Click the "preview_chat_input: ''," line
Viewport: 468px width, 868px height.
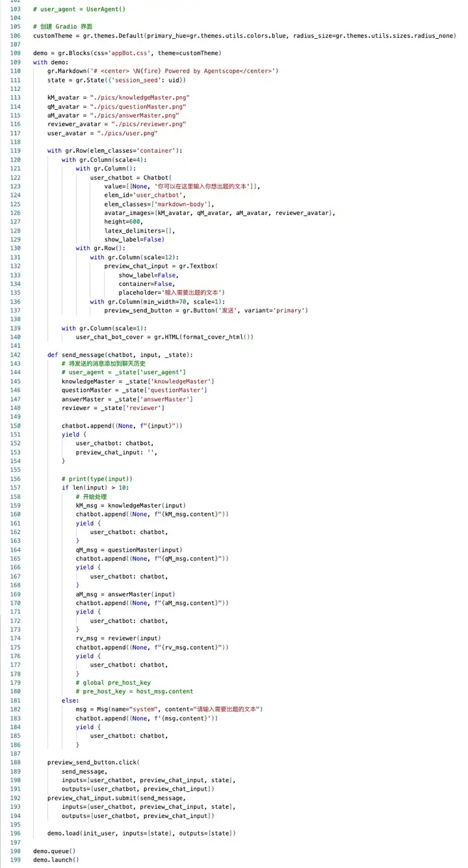click(x=116, y=452)
